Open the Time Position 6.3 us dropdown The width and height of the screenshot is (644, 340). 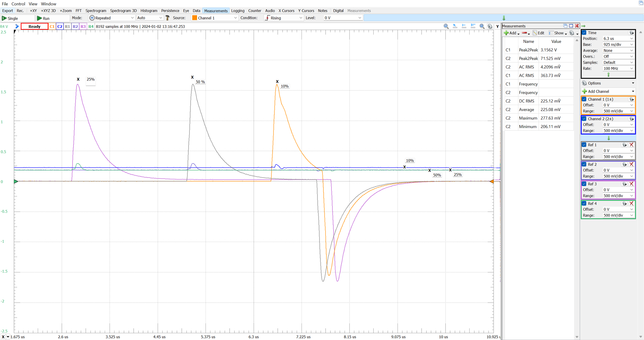point(618,39)
